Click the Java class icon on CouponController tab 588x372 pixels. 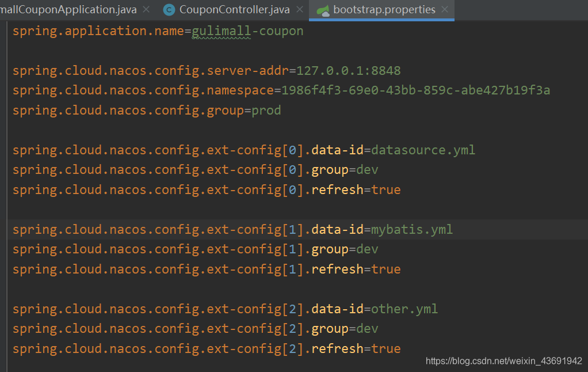pos(169,10)
